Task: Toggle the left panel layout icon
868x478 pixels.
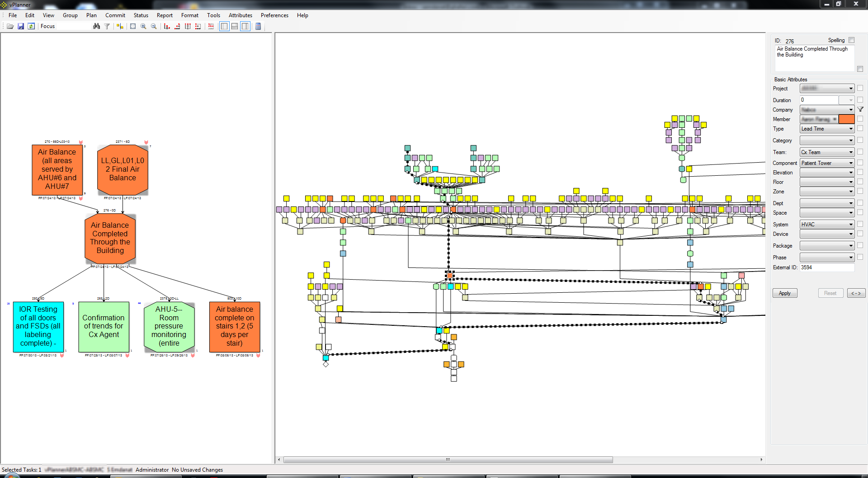Action: coord(224,26)
